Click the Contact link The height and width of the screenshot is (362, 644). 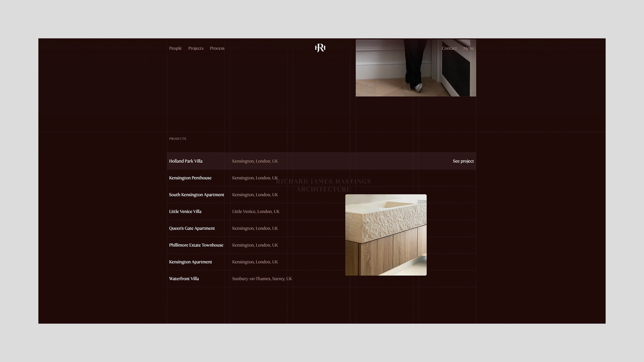449,48
